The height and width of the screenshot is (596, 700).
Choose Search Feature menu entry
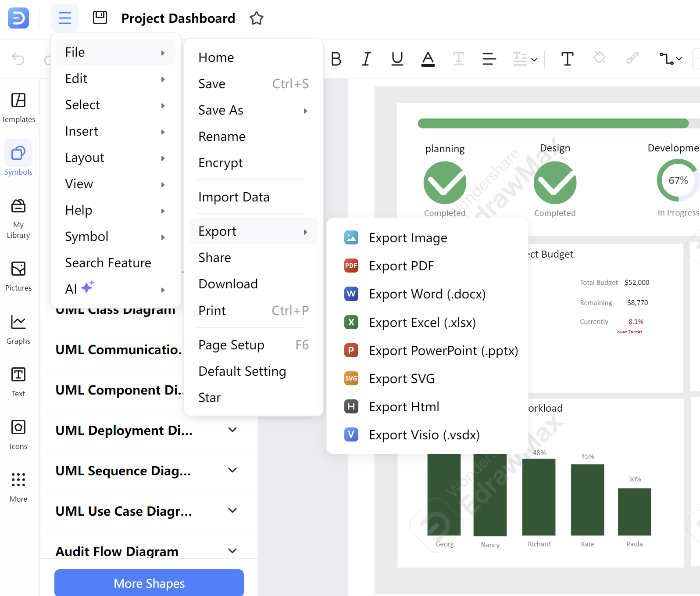pyautogui.click(x=116, y=263)
